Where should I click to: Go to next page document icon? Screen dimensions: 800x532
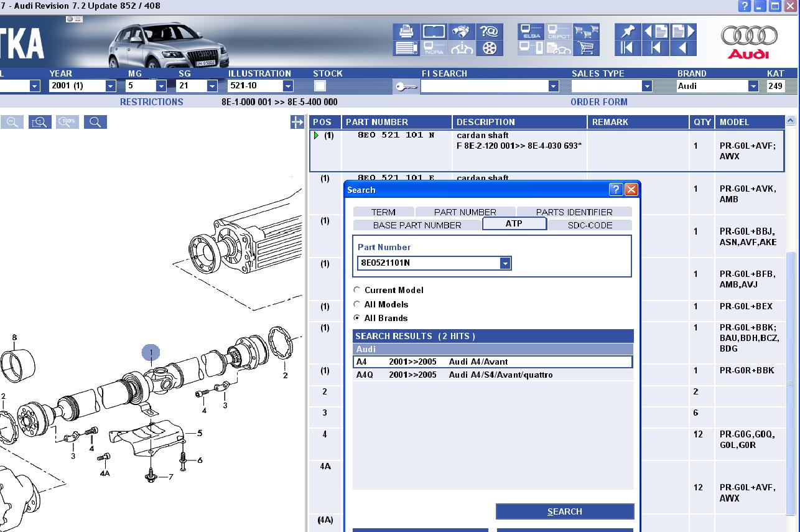tap(683, 31)
